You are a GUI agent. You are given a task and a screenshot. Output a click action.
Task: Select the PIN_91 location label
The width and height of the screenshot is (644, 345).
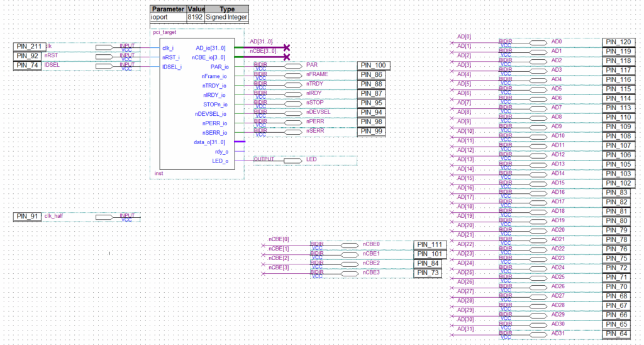pos(28,217)
